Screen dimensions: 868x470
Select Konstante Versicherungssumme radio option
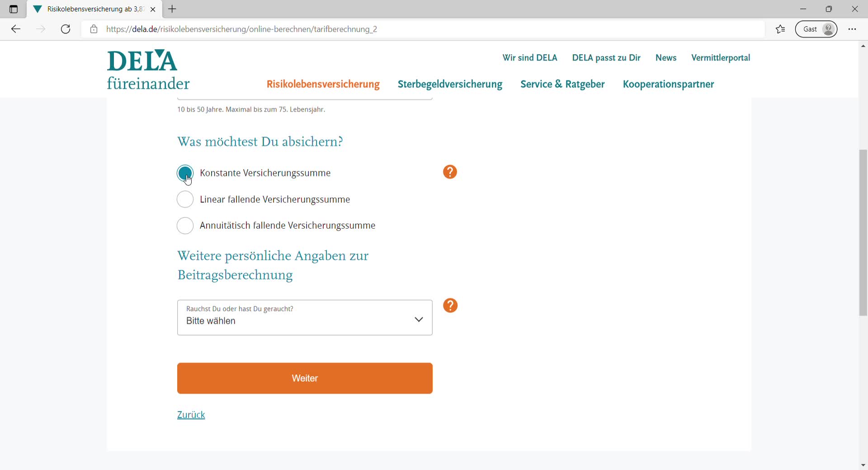(185, 173)
